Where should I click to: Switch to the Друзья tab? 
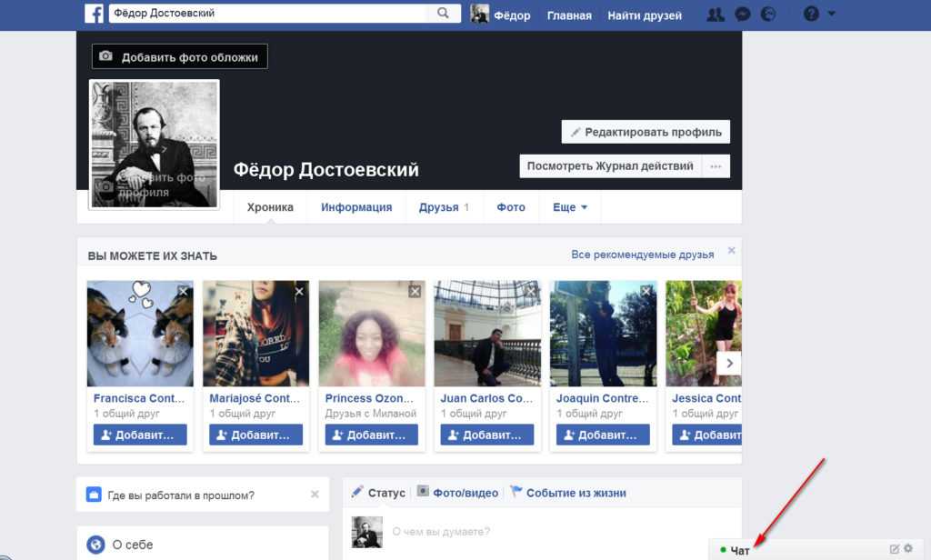pos(444,207)
